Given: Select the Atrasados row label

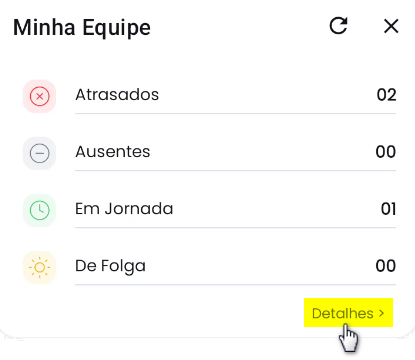Looking at the screenshot, I should pos(117,95).
